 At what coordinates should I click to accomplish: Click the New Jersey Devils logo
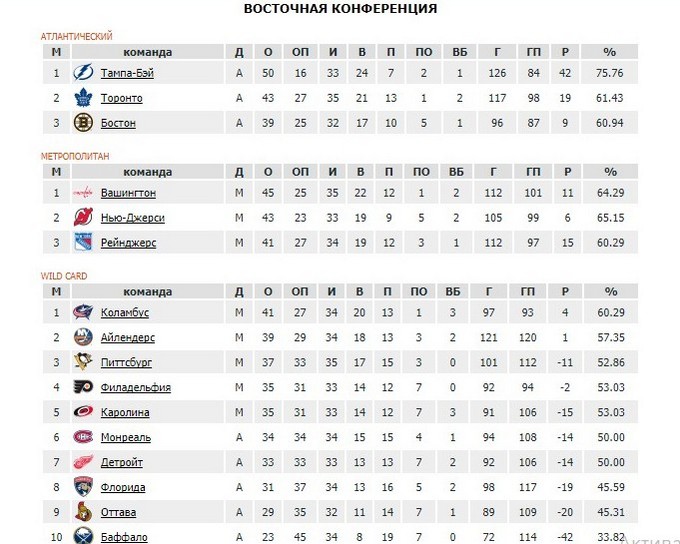(x=83, y=218)
